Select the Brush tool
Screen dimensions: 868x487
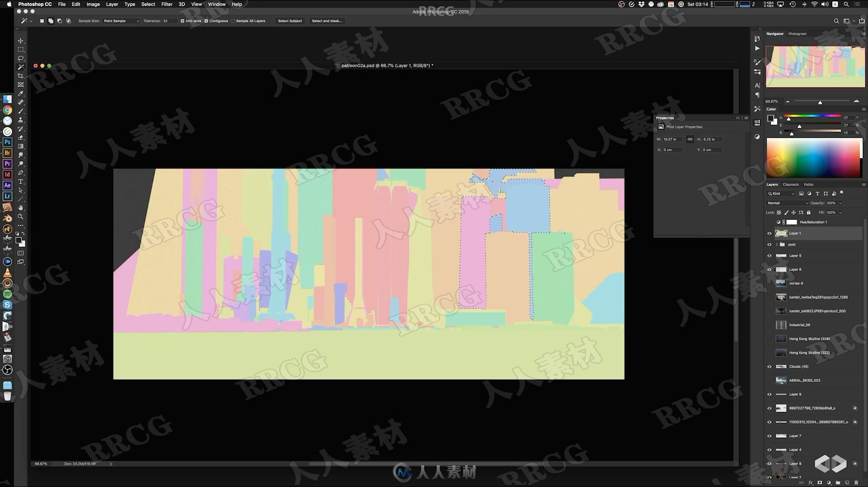click(21, 111)
